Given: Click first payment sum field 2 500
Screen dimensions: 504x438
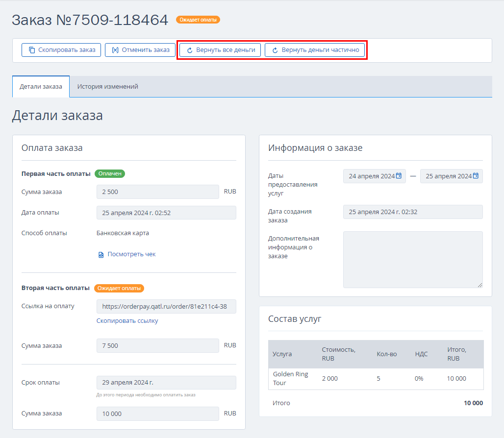Looking at the screenshot, I should [158, 192].
